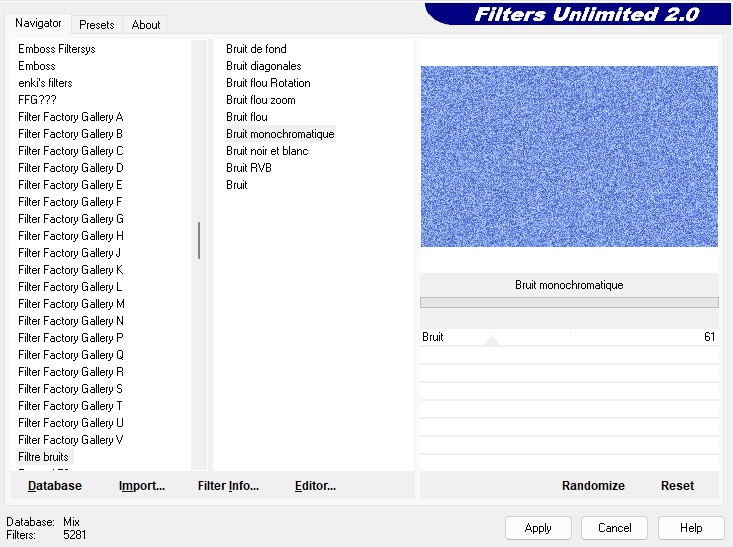Select Filter Factory Gallery B
Screen dimensions: 733x547
[x=71, y=134]
